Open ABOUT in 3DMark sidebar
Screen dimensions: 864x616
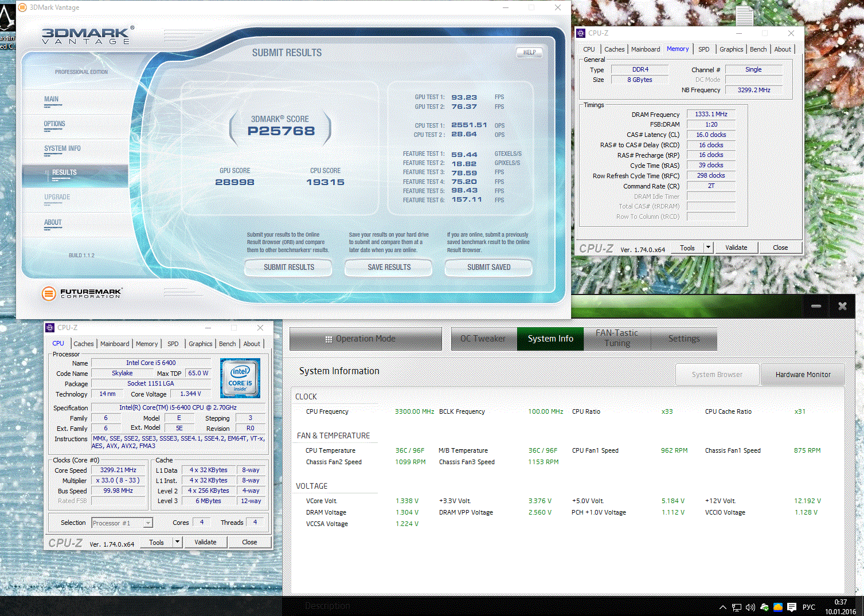click(53, 222)
